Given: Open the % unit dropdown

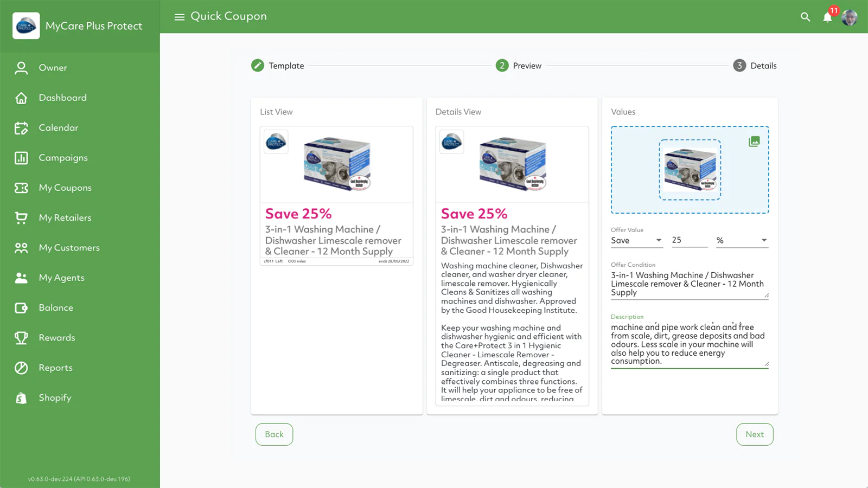Looking at the screenshot, I should [742, 240].
